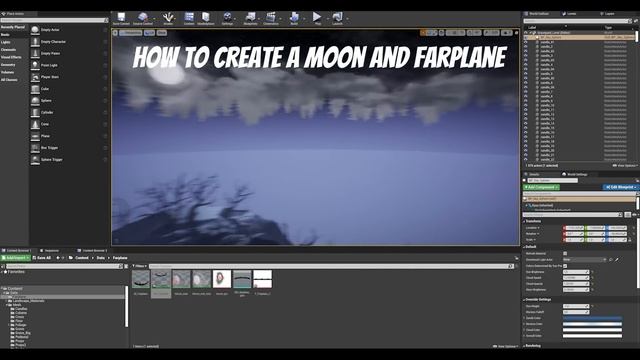
Task: Click the Edit Blueprint button
Action: tap(620, 187)
